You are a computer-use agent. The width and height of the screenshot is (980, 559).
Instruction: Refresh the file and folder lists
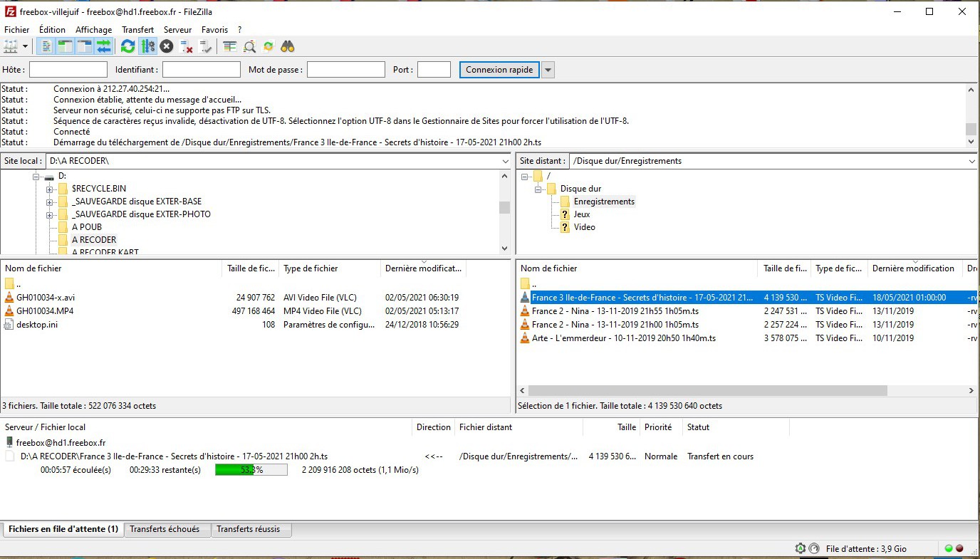click(128, 46)
